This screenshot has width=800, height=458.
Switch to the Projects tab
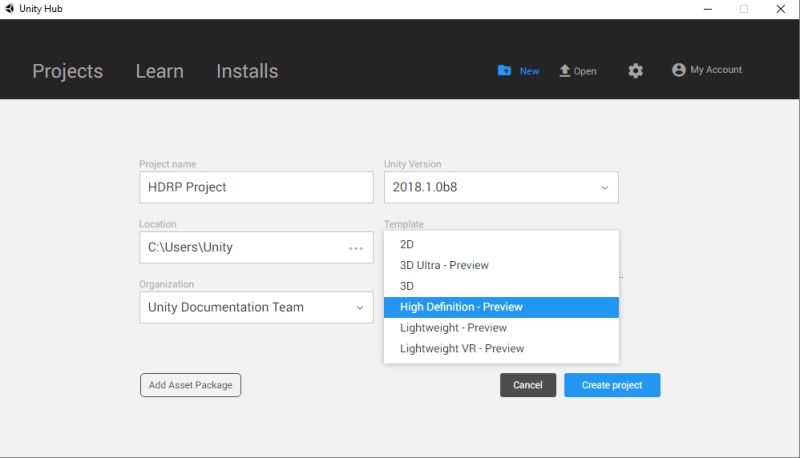(x=67, y=71)
